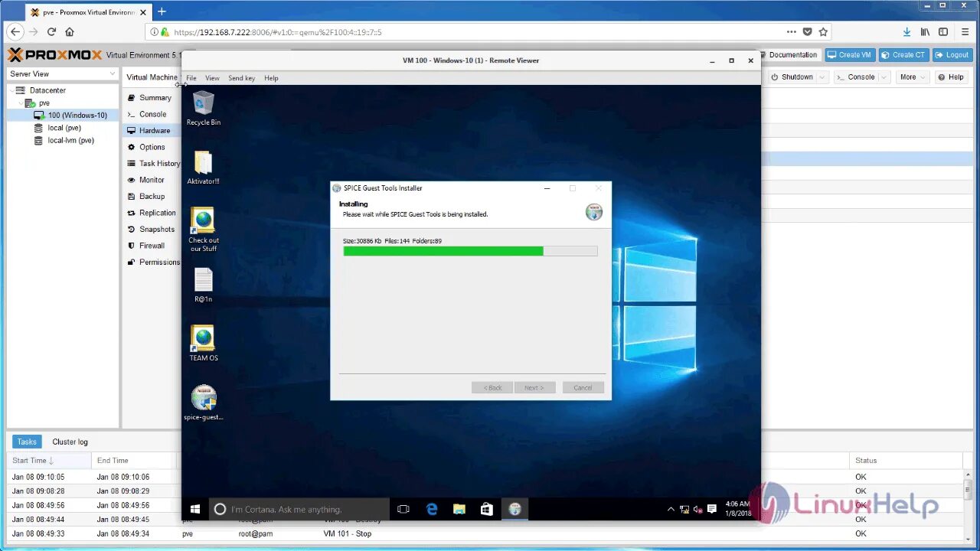The image size is (980, 551).
Task: Open Proxmox Documentation button
Action: [x=789, y=55]
